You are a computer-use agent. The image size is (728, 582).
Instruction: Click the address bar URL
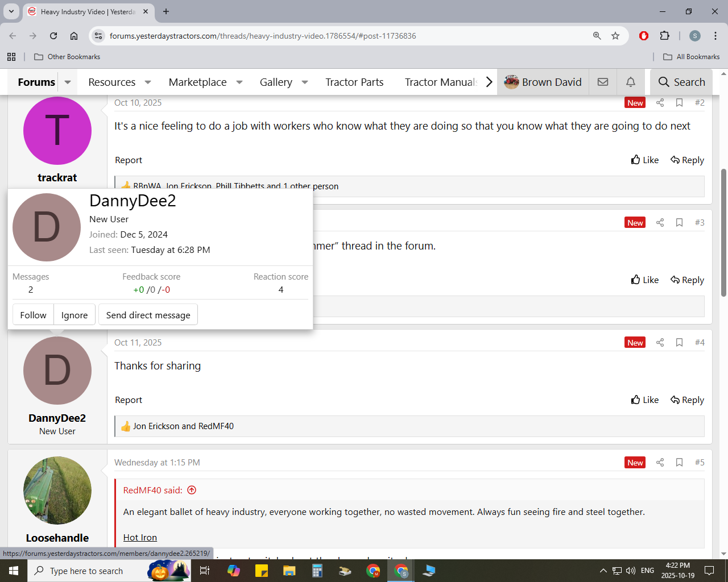(263, 36)
